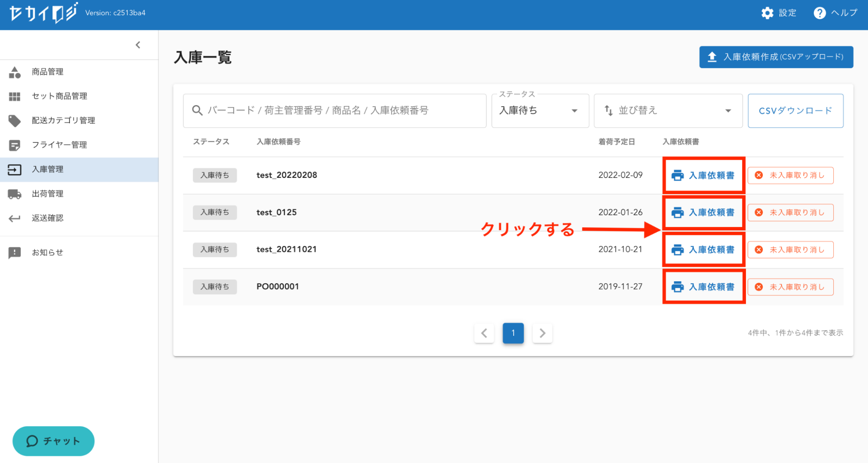Select フライヤー管理 in the sidebar
868x463 pixels.
coord(59,145)
